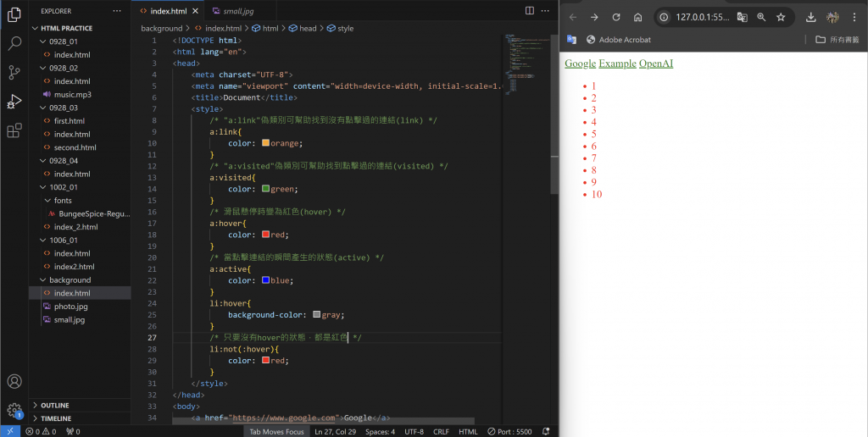This screenshot has height=437, width=868.
Task: Click the Example link in browser page
Action: tap(617, 64)
